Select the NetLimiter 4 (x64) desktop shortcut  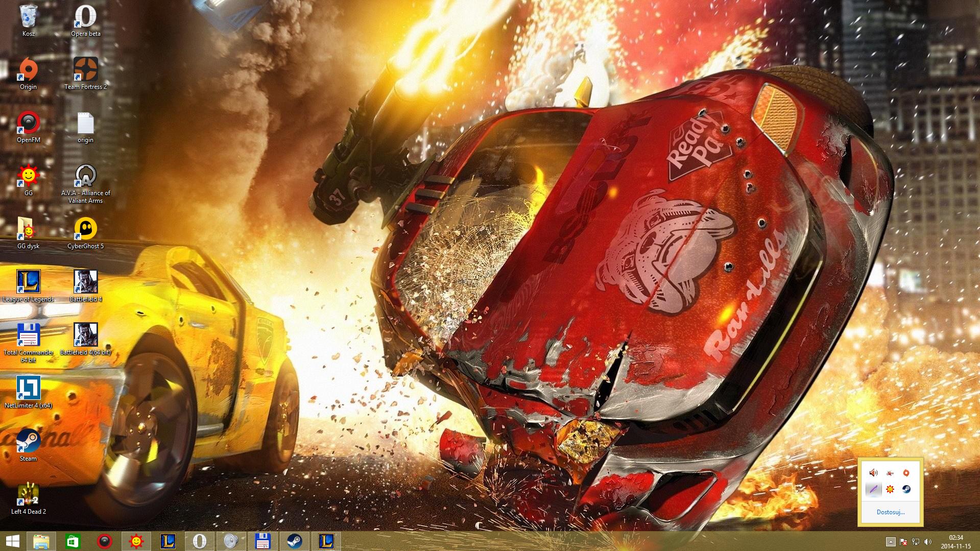click(29, 393)
